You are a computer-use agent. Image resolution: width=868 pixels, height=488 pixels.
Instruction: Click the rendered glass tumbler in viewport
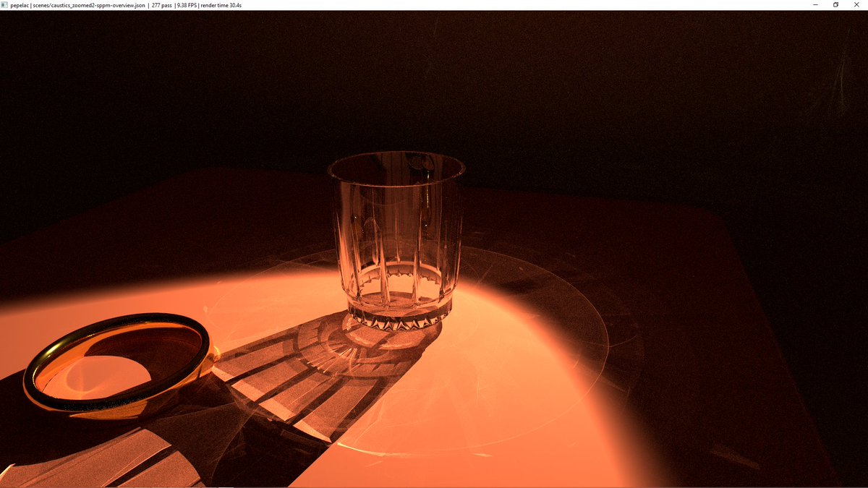coord(396,241)
